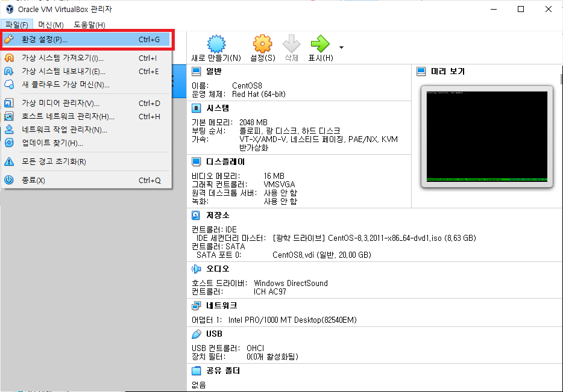Choose 가상 시스템 내보내기(E)... entry
The width and height of the screenshot is (563, 392).
coord(86,71)
